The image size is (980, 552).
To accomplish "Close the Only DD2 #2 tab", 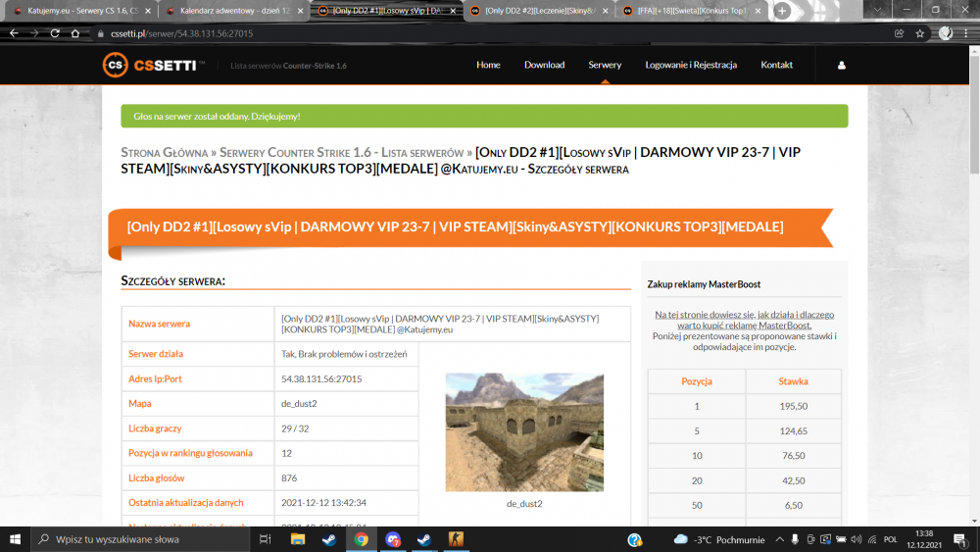I will point(605,11).
